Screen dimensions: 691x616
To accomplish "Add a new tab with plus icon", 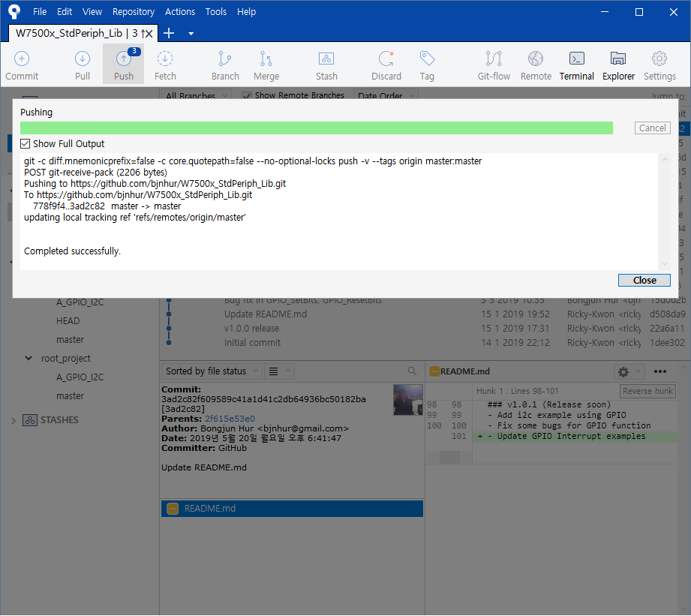I will pos(169,33).
